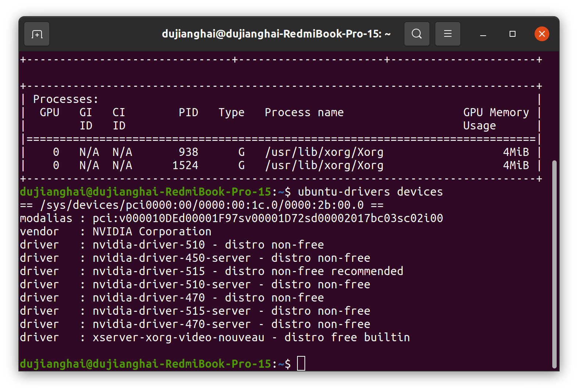The width and height of the screenshot is (578, 392).
Task: Click the terminal vertical scrollbar
Action: [554, 264]
